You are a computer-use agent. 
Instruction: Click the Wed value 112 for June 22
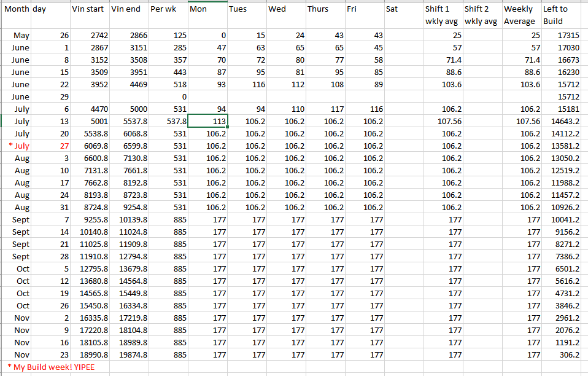click(285, 84)
